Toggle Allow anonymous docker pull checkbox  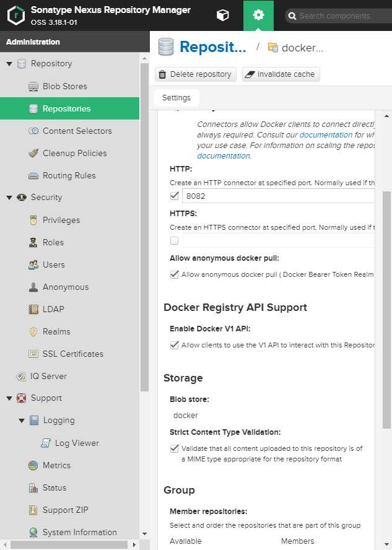(174, 274)
